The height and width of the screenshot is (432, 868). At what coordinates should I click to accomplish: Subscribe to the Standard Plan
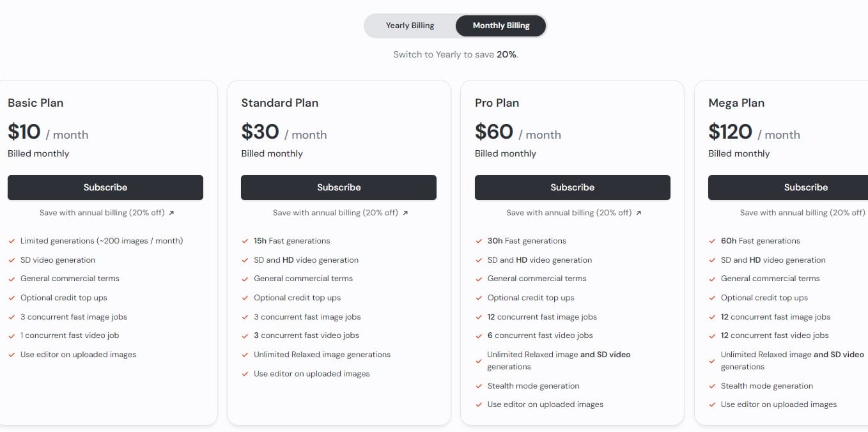pos(339,187)
